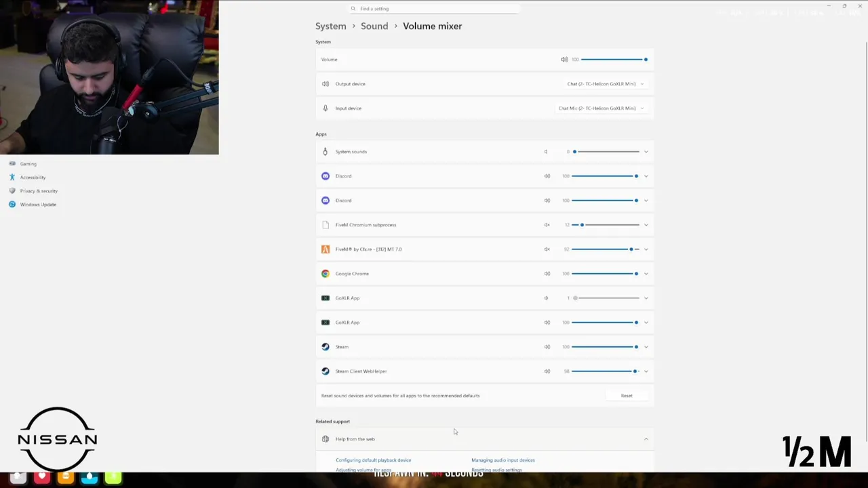
Task: Open Gaming settings in sidebar
Action: click(x=28, y=164)
